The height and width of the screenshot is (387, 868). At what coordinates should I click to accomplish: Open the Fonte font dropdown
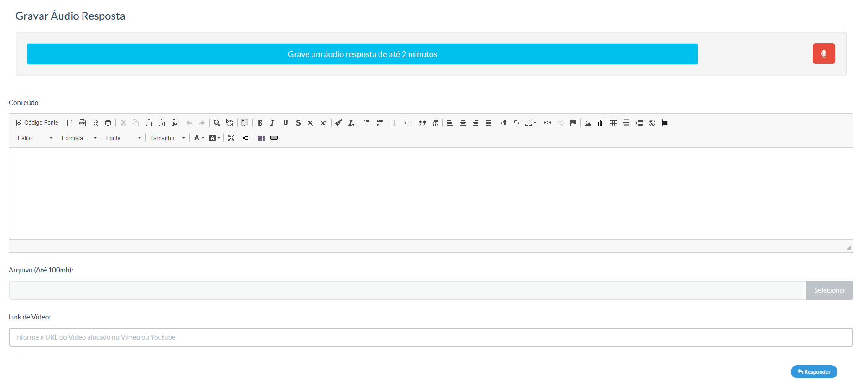(x=123, y=138)
